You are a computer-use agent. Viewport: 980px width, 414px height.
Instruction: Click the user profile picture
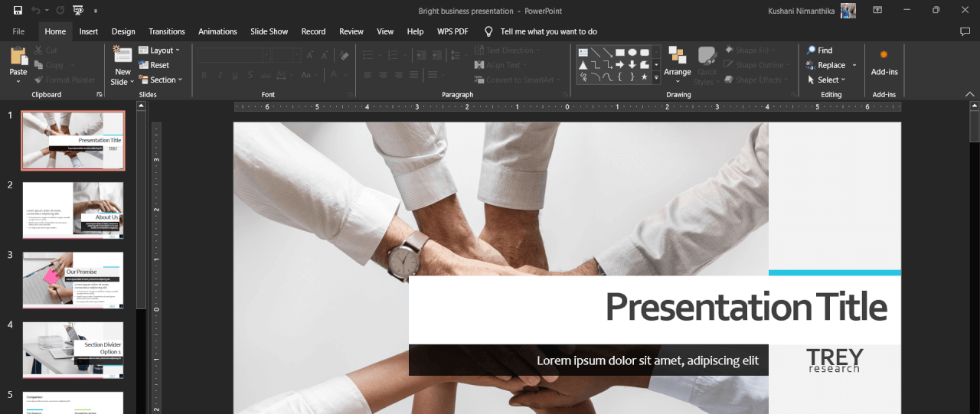pyautogui.click(x=848, y=11)
